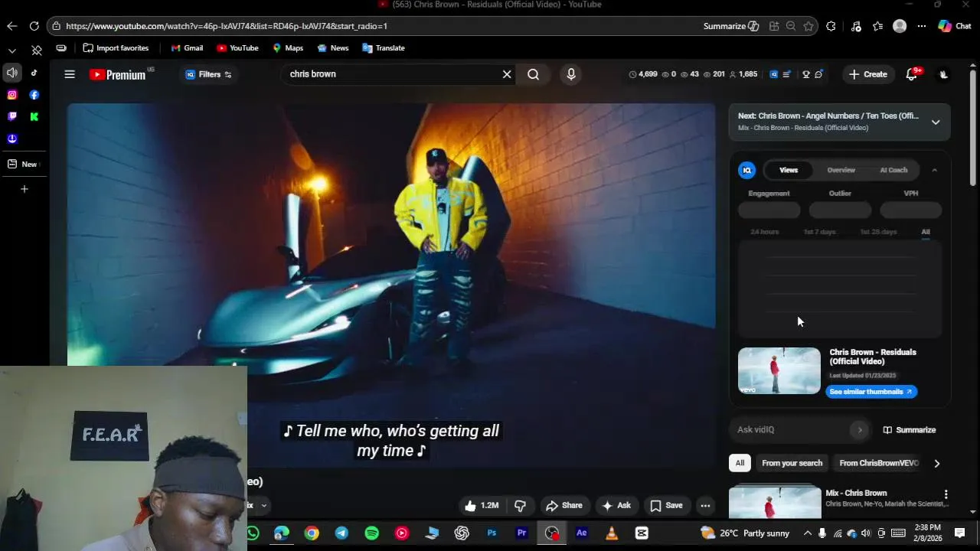Open options for Mix - Chris Brown
This screenshot has width=980, height=551.
point(946,494)
